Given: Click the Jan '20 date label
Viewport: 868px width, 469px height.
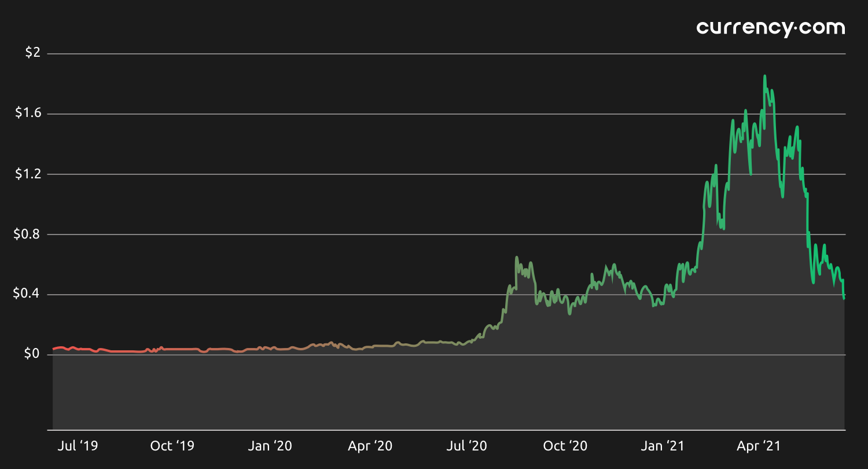Looking at the screenshot, I should pyautogui.click(x=270, y=446).
